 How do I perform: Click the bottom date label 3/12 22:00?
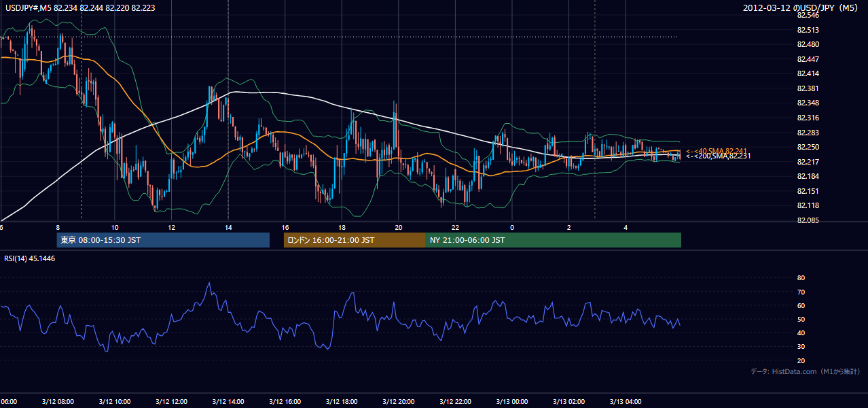click(x=455, y=401)
